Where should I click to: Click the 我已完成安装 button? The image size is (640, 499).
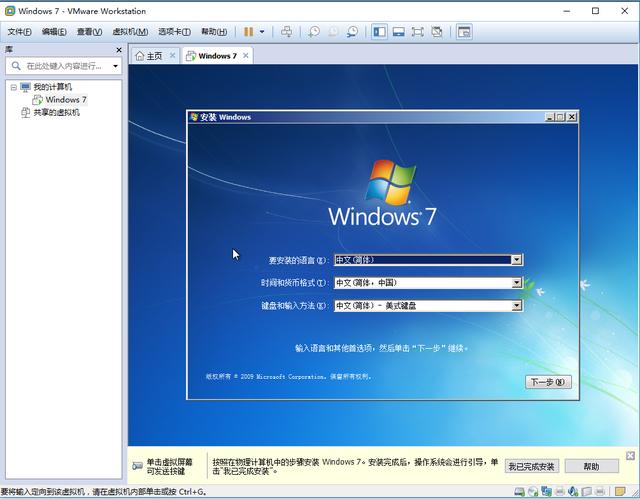pos(531,466)
